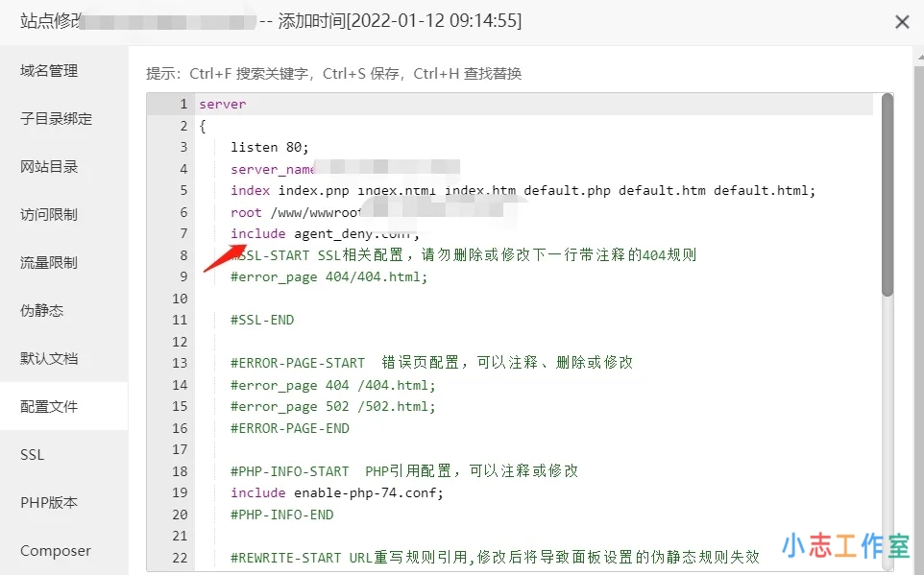Click the 'root' directive on line 6
The height and width of the screenshot is (575, 924).
pyautogui.click(x=246, y=212)
